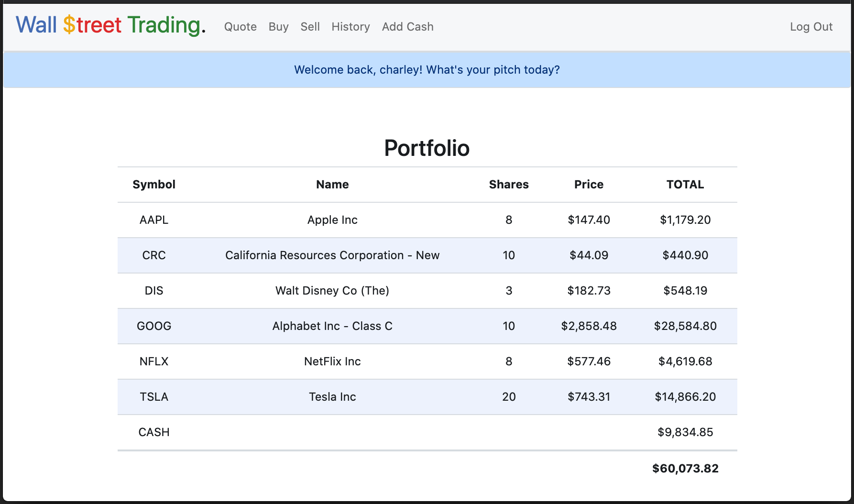Log Out of the account
Viewport: 854px width, 504px height.
[811, 27]
